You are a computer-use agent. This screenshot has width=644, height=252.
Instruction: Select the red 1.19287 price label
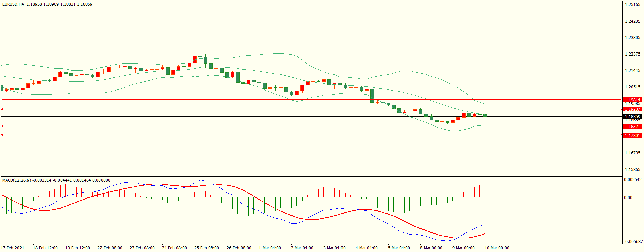(x=632, y=109)
